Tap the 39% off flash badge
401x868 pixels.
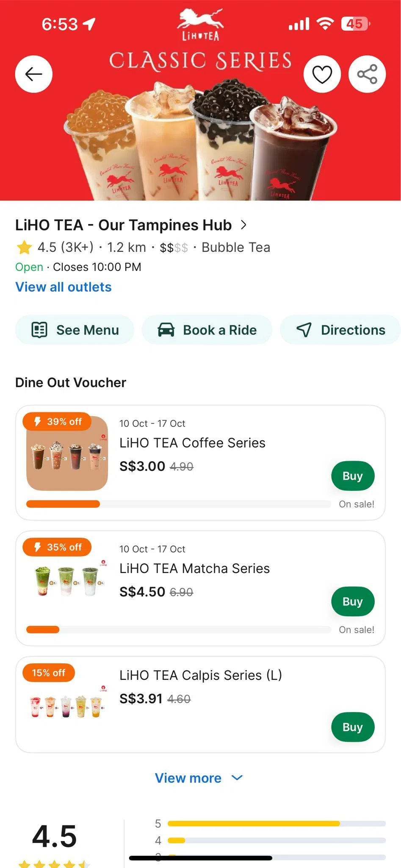(57, 422)
